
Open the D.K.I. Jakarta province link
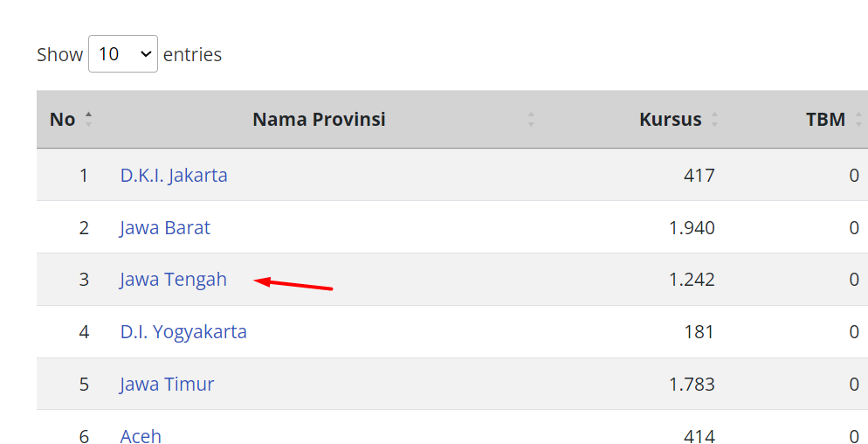coord(174,175)
